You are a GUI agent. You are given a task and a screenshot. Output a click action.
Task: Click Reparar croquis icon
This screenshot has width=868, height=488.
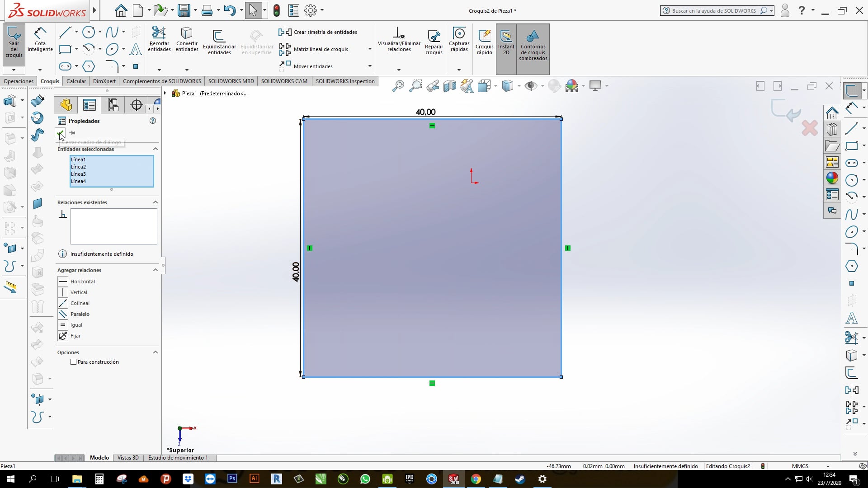coord(434,42)
